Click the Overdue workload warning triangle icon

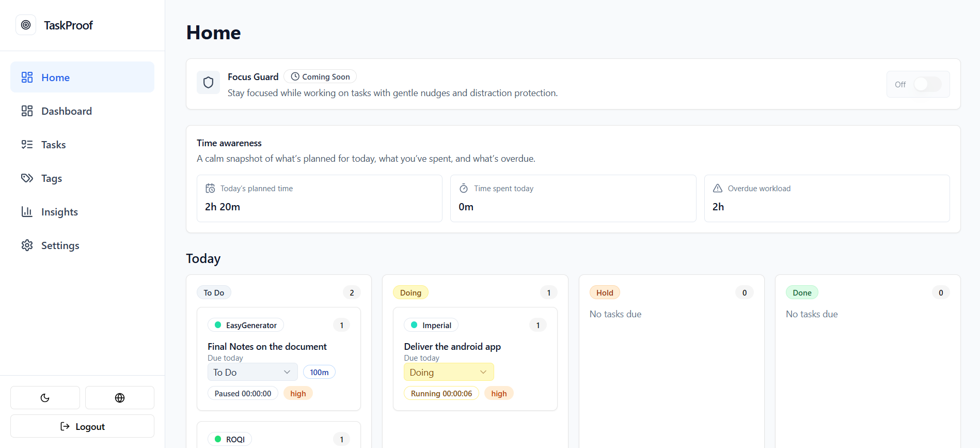coord(718,188)
